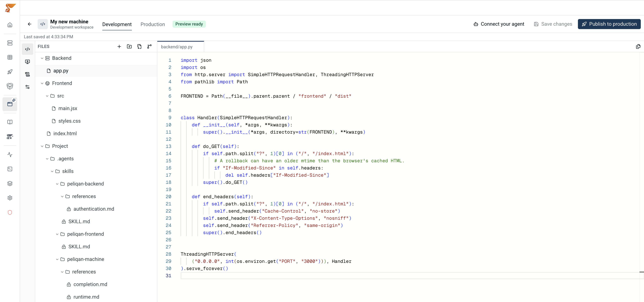The height and width of the screenshot is (302, 644).
Task: Click the pelican bird icon in sidebar
Action: [x=10, y=136]
